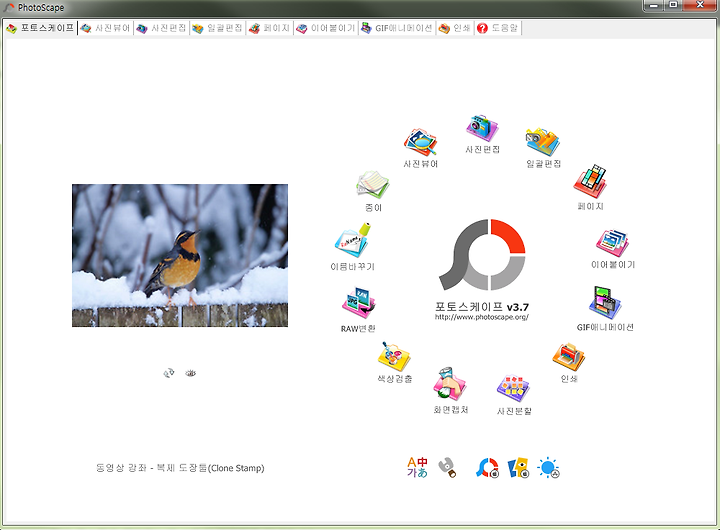Image resolution: width=720 pixels, height=530 pixels.
Task: Switch to 사진편집 tab
Action: (x=162, y=28)
